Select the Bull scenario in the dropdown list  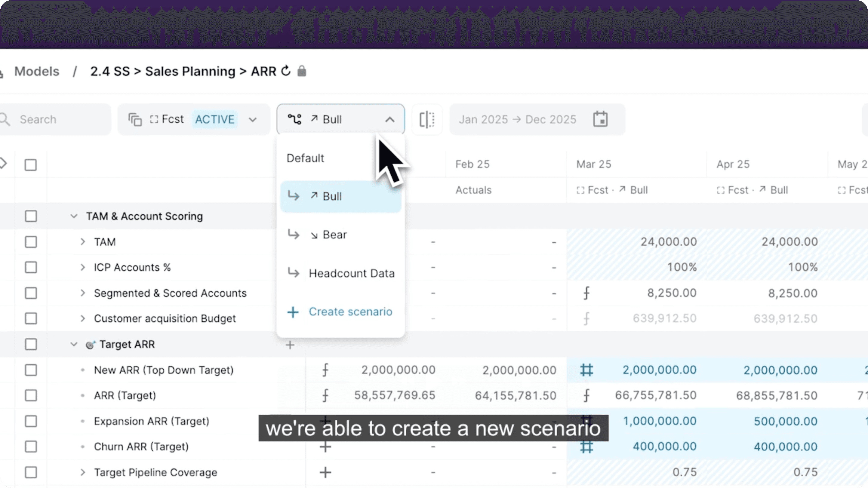[x=340, y=196]
